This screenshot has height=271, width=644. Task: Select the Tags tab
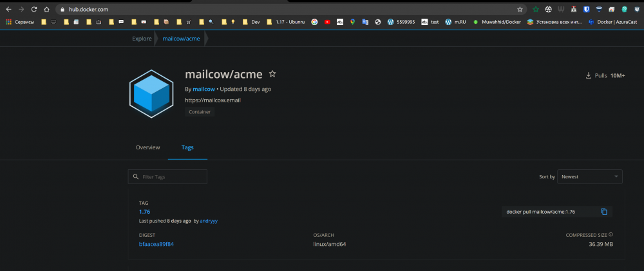pyautogui.click(x=187, y=147)
